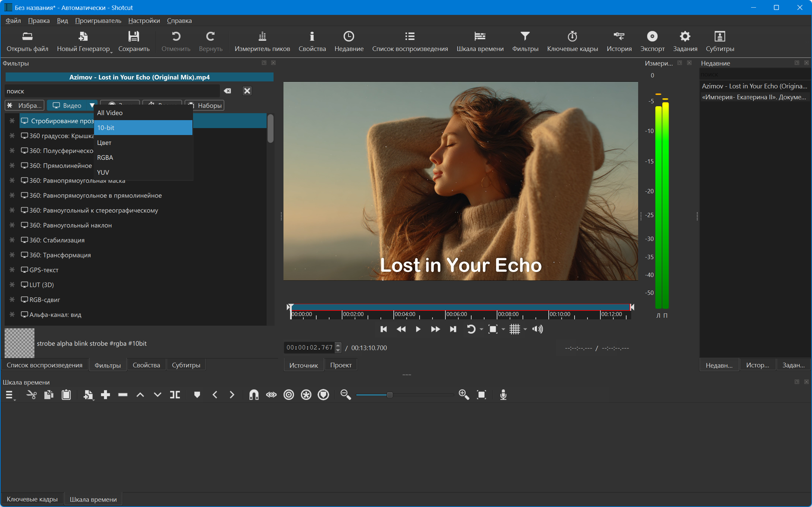Viewport: 812px width, 507px height.
Task: Open the Peak Meter toolbar icon
Action: [x=262, y=36]
